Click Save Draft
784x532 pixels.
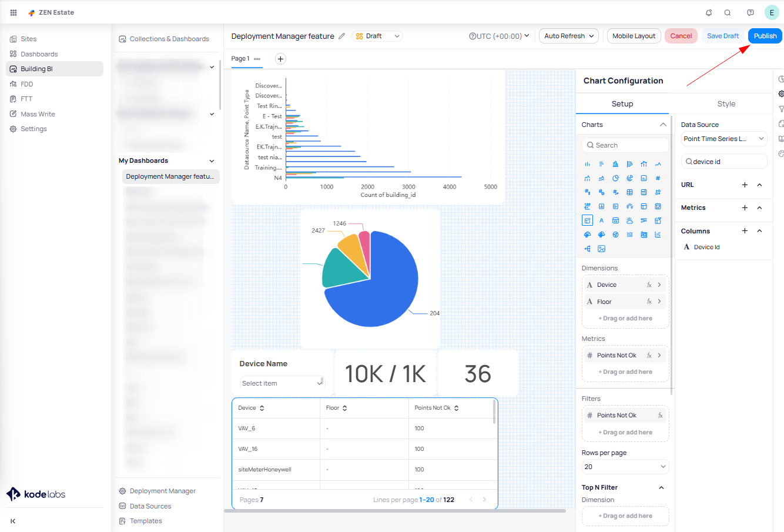[x=722, y=36]
